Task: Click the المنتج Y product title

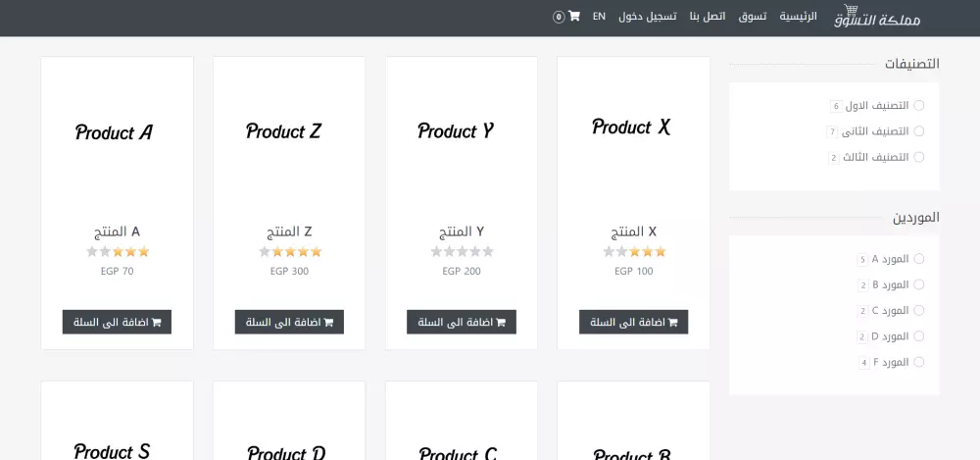Action: 462,231
